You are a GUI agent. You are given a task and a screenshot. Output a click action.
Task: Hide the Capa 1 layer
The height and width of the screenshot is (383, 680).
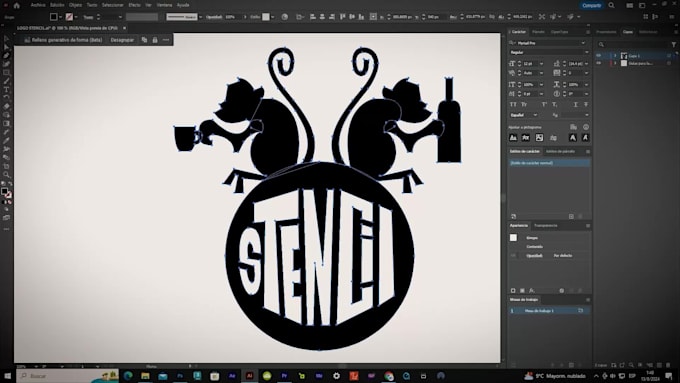pyautogui.click(x=598, y=56)
